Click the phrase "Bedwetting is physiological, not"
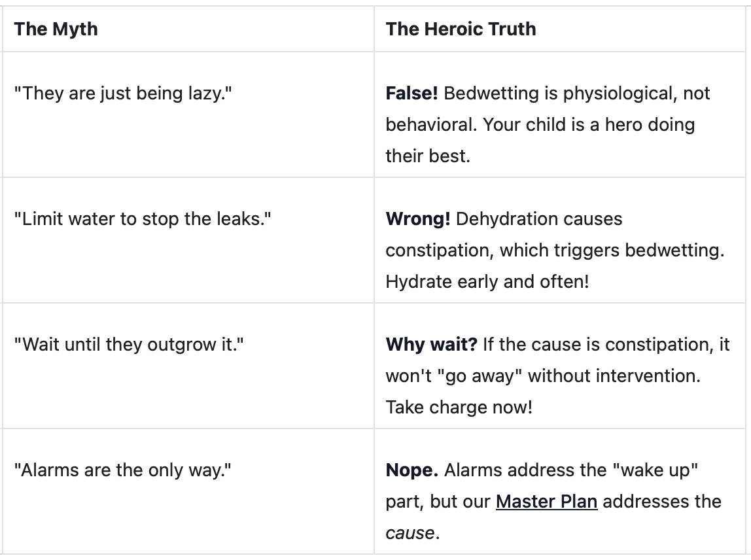 [x=577, y=93]
